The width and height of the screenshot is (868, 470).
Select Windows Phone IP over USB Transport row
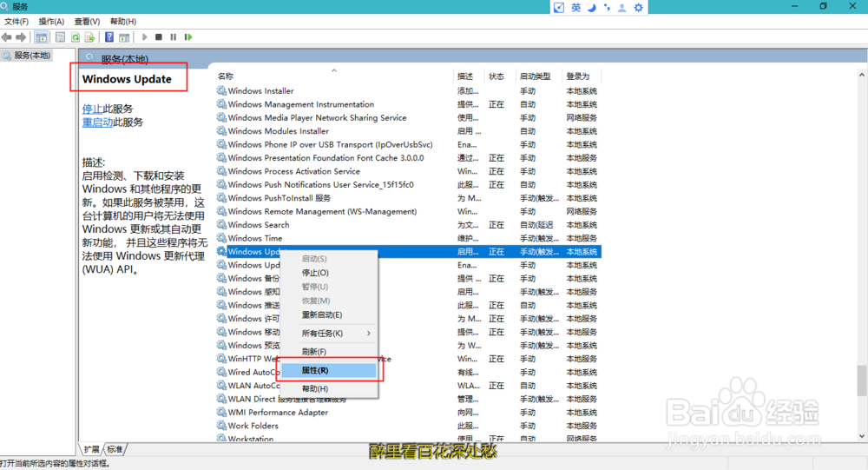[409, 145]
